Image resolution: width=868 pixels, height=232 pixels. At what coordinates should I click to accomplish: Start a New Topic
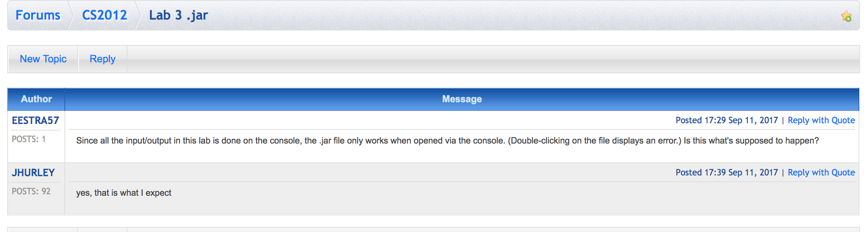pos(43,59)
